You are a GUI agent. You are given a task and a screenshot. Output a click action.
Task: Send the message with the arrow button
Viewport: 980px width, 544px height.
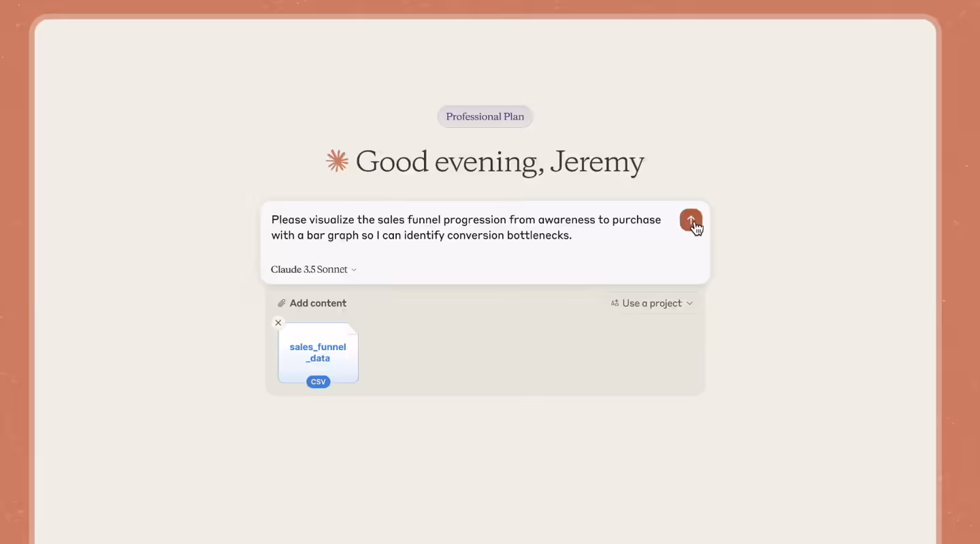click(x=690, y=220)
